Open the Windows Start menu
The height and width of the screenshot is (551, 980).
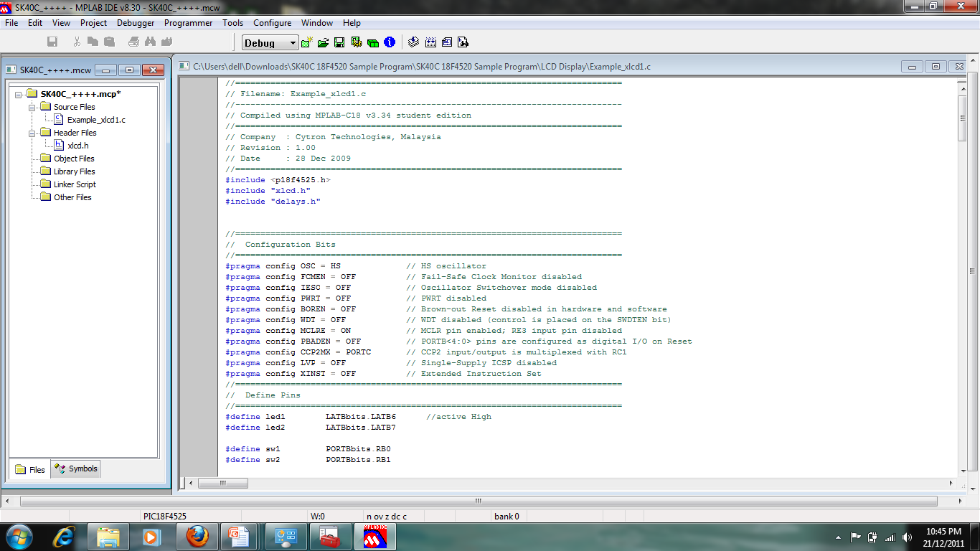[19, 537]
